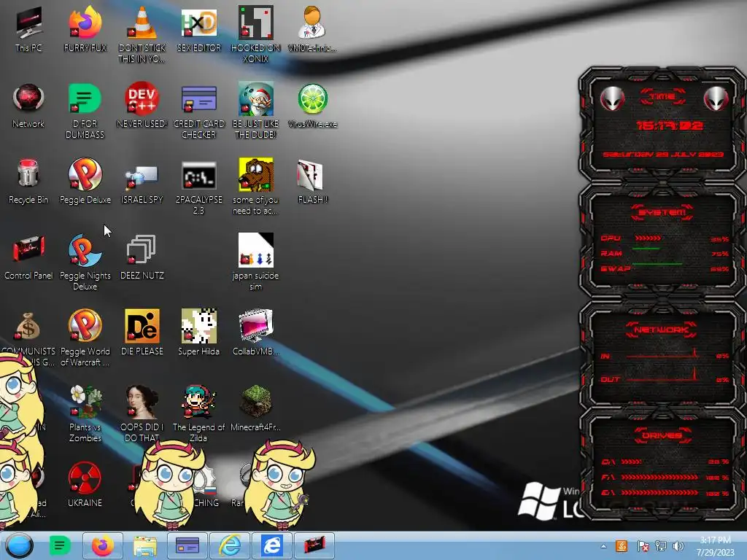This screenshot has height=560, width=747.
Task: Open the Action Center flag tray icon
Action: click(x=642, y=546)
